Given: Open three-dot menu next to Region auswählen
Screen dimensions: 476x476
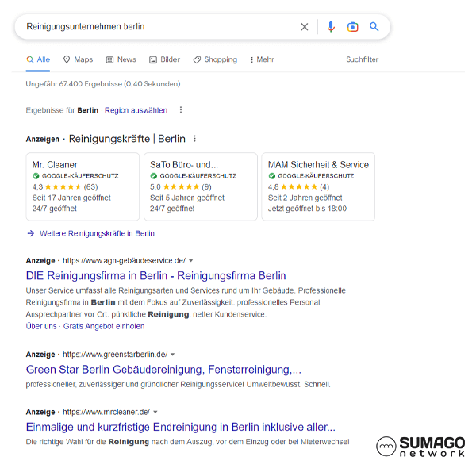Looking at the screenshot, I should tap(181, 110).
